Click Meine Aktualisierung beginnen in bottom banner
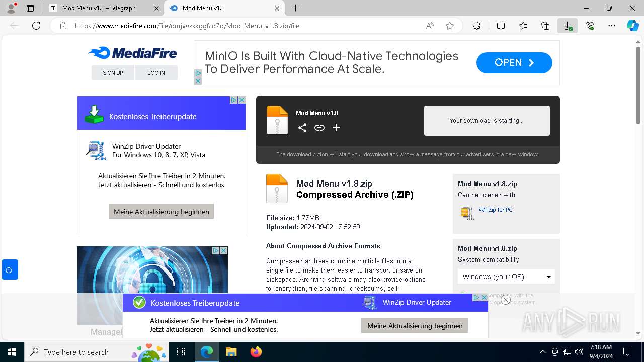This screenshot has height=362, width=644. (415, 326)
